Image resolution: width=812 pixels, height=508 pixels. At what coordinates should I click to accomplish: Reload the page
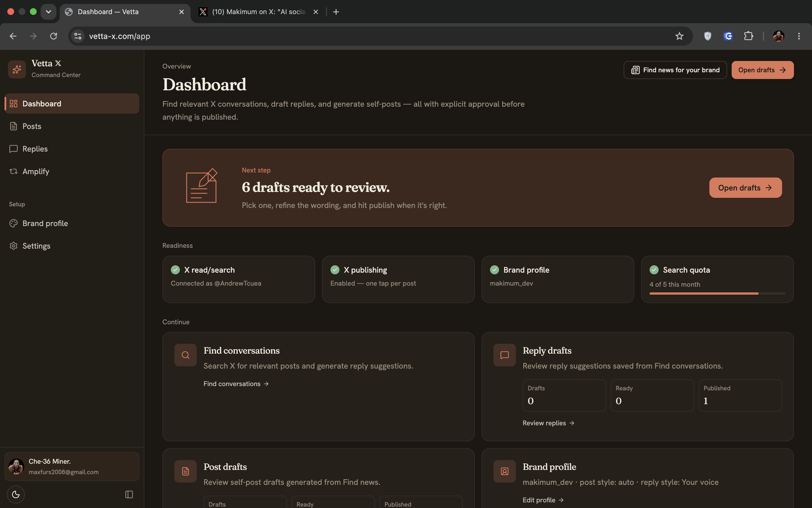click(53, 36)
